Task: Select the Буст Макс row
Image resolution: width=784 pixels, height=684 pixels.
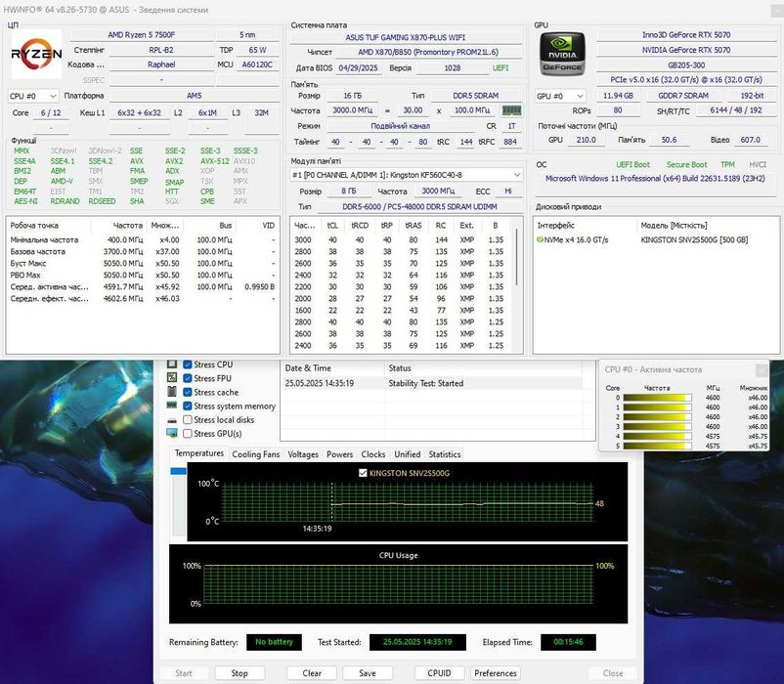Action: pos(143,263)
